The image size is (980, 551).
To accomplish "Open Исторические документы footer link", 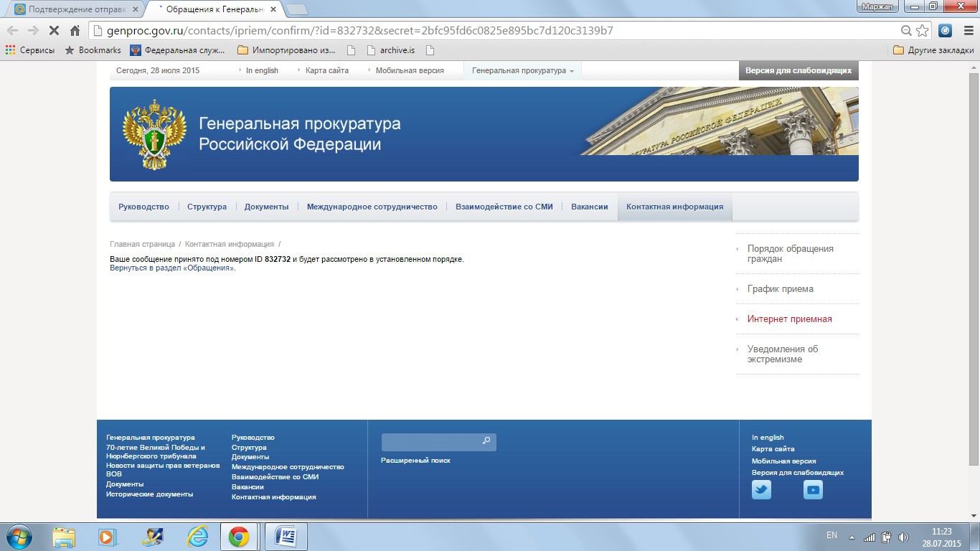I will point(149,494).
